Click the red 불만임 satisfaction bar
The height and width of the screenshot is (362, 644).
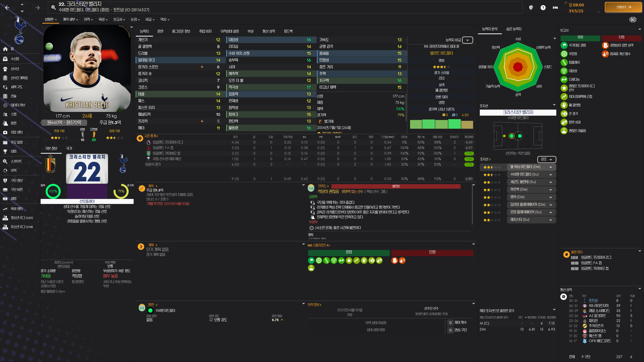(x=396, y=186)
